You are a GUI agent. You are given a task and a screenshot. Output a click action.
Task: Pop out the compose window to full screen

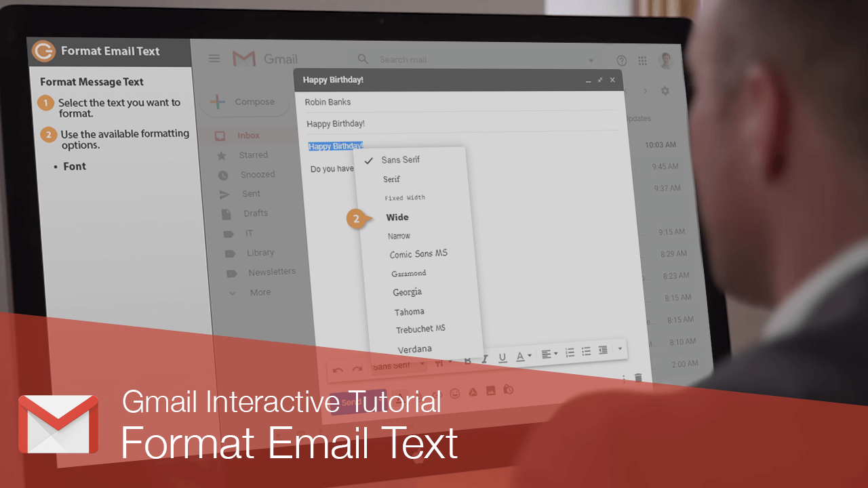599,80
